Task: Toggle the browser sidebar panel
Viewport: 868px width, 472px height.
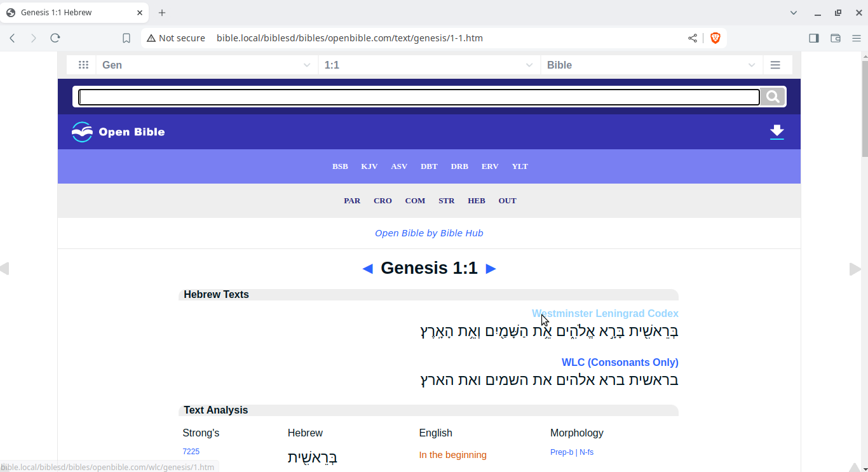Action: (x=813, y=38)
